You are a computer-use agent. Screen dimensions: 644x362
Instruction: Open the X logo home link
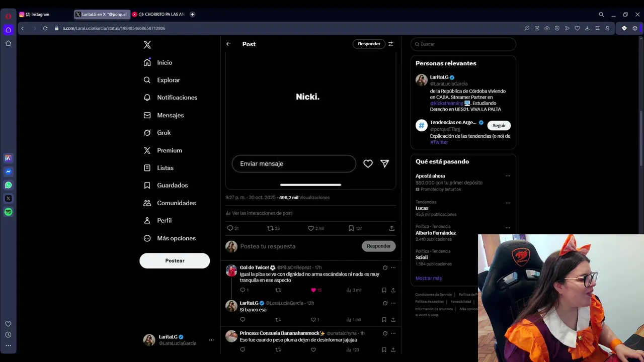pyautogui.click(x=147, y=45)
